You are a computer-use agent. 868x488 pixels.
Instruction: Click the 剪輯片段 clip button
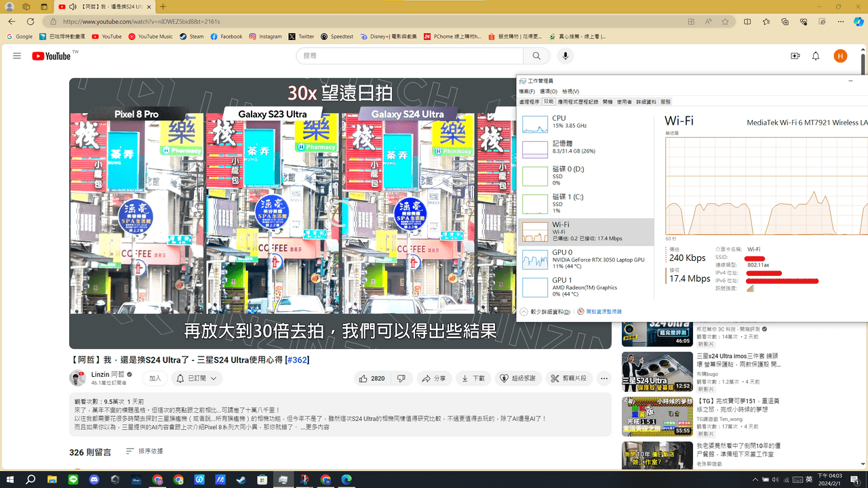point(568,378)
